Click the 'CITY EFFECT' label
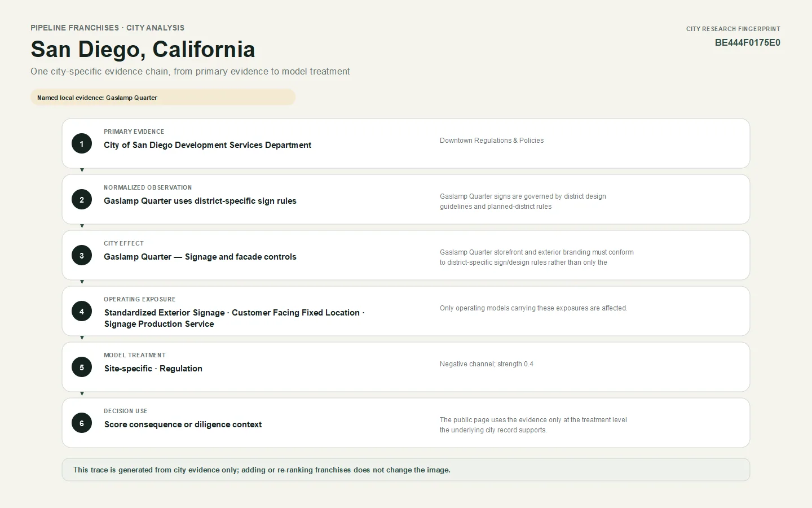The image size is (812, 508). point(123,243)
